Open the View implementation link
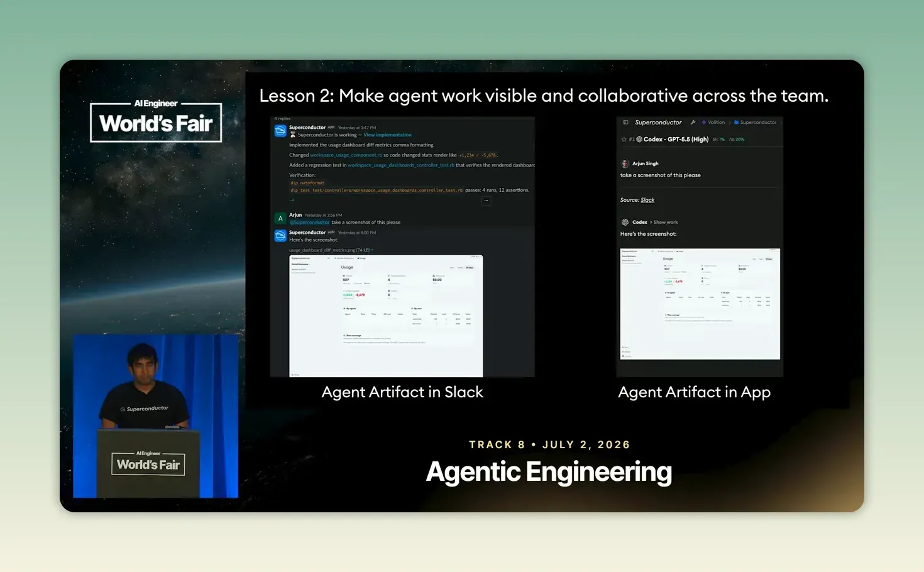Screen dimensions: 924x572 (x=387, y=135)
